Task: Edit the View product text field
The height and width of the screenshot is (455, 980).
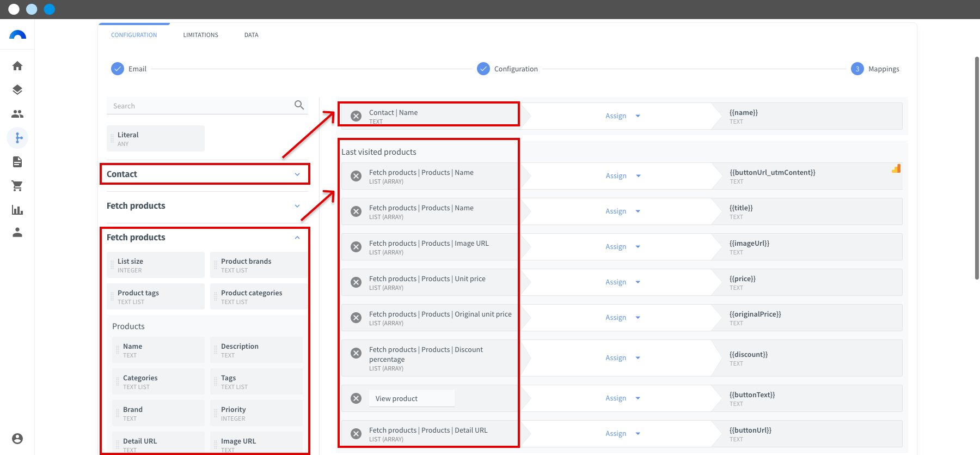Action: pyautogui.click(x=412, y=398)
